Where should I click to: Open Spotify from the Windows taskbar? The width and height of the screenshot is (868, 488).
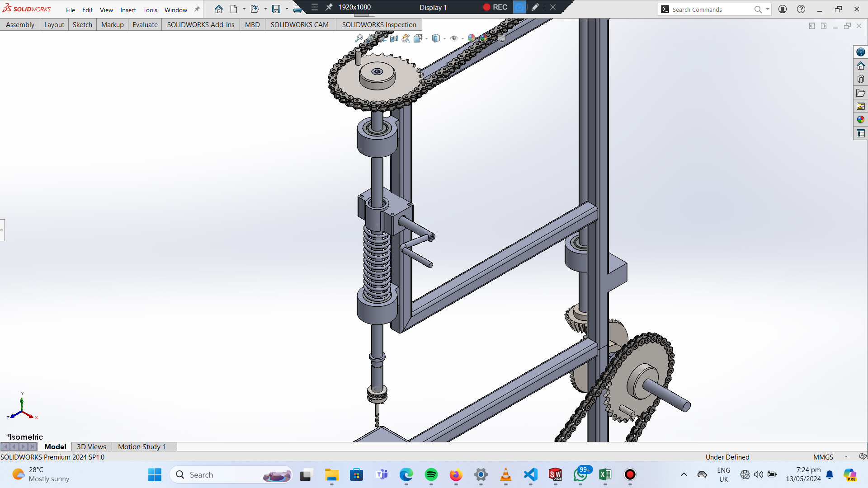431,474
